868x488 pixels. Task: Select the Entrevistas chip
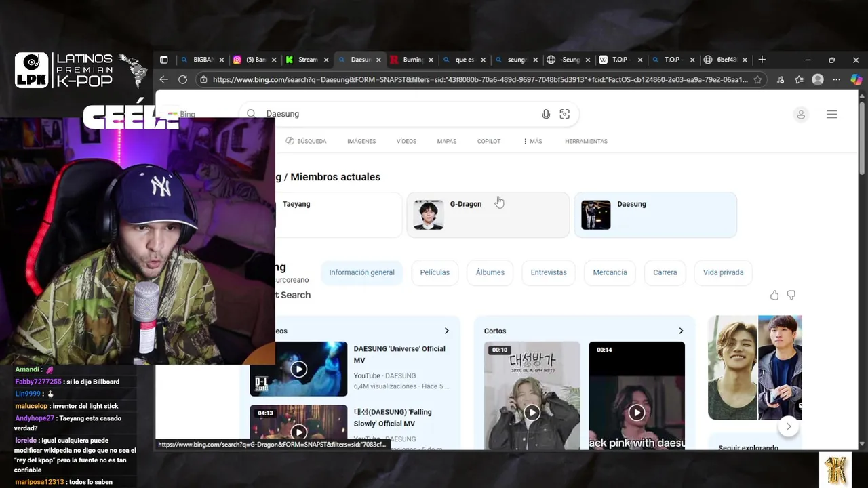549,272
